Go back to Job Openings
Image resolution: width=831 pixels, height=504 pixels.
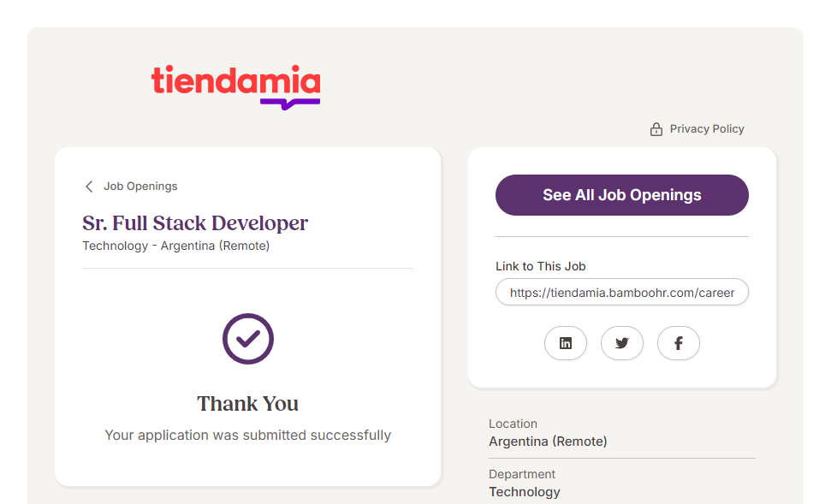140,187
